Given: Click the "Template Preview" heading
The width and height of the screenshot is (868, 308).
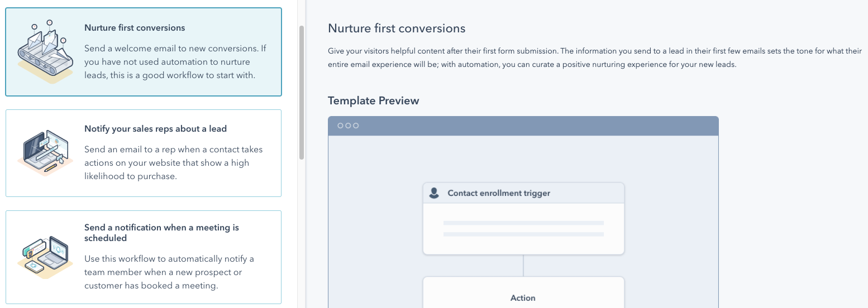Looking at the screenshot, I should 374,101.
